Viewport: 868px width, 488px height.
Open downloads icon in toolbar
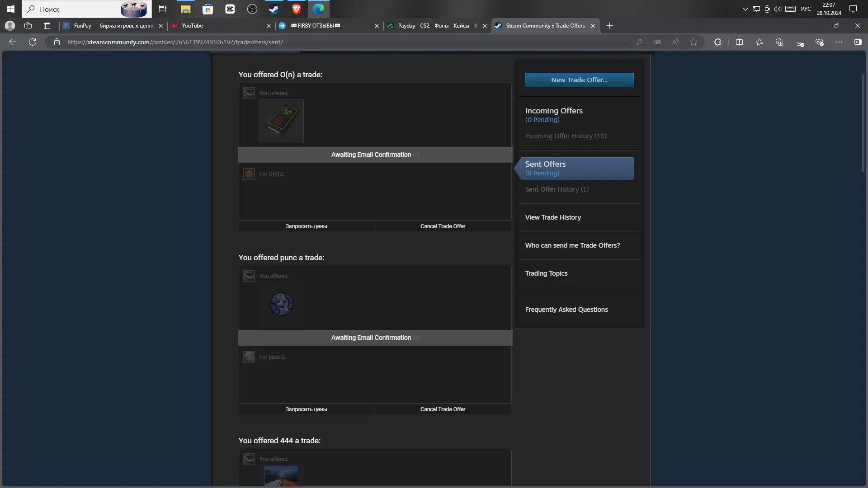click(x=800, y=42)
